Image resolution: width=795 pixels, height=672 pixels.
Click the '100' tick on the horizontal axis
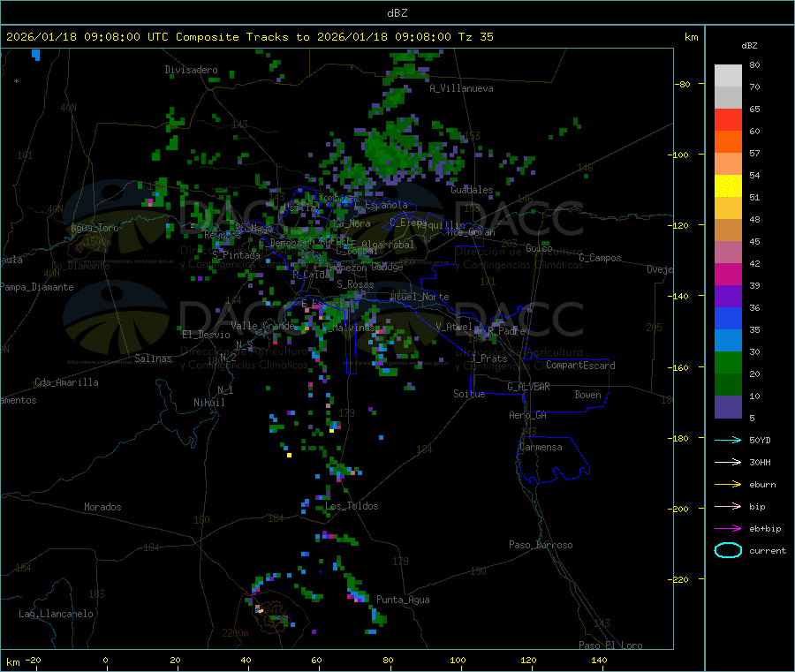coord(458,660)
